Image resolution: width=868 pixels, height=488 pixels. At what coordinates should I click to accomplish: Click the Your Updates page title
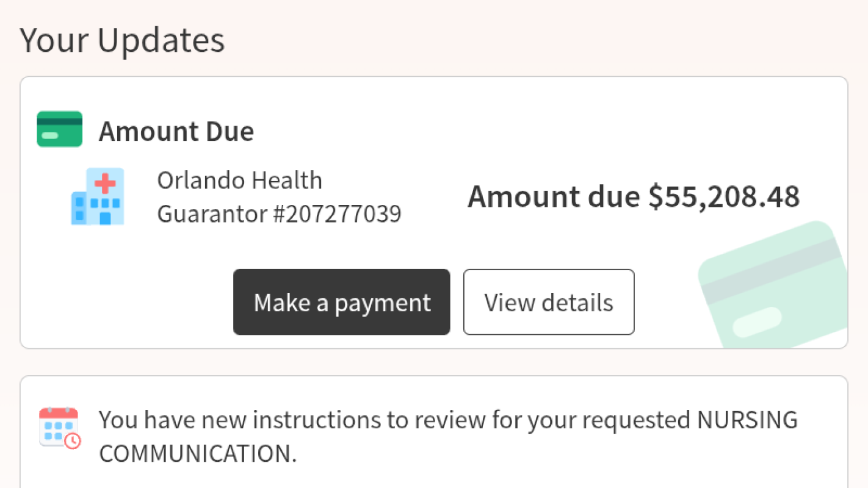[x=122, y=39]
